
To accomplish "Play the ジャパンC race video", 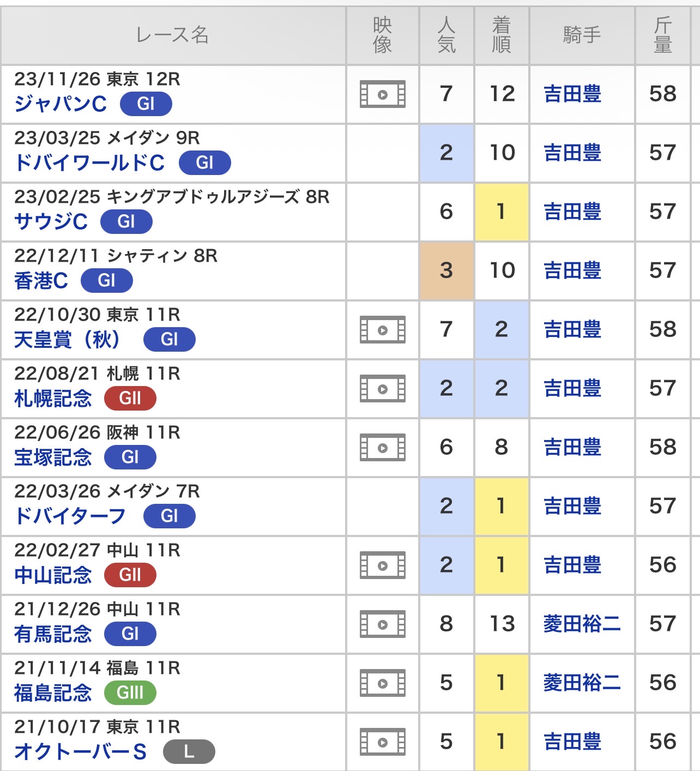I will (382, 94).
